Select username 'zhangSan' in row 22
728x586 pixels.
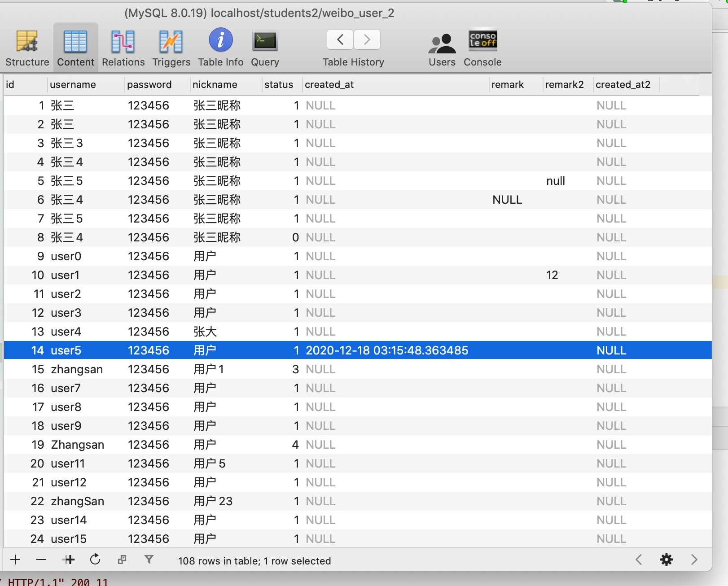coord(77,501)
